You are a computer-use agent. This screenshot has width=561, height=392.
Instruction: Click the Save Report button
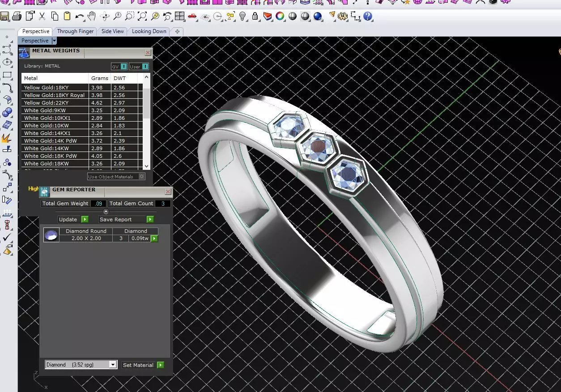(126, 219)
